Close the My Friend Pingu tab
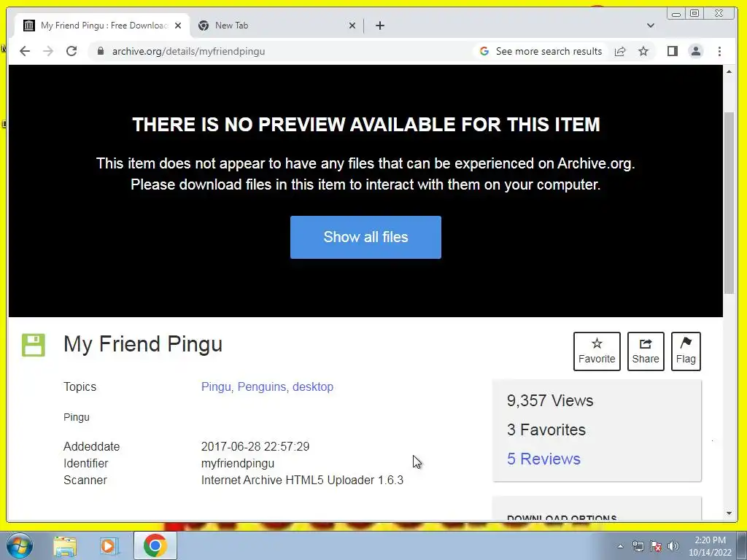Screen dimensions: 747x560 click(x=178, y=26)
